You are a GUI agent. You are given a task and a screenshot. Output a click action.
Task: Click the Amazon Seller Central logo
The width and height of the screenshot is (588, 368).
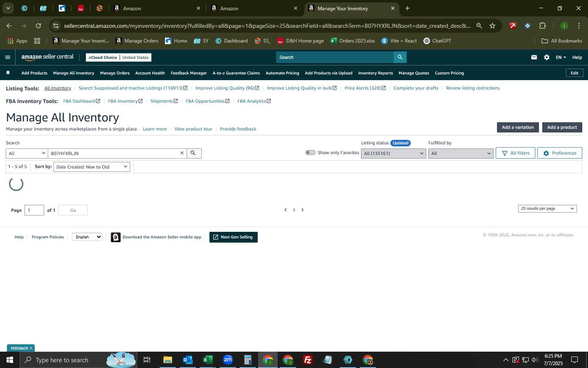pyautogui.click(x=47, y=57)
